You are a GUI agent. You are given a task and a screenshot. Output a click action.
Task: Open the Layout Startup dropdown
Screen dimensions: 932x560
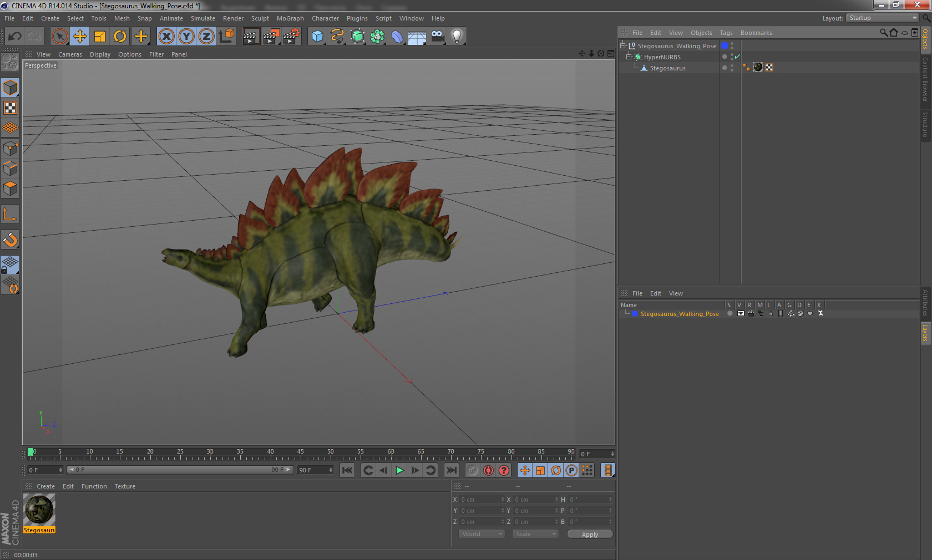pyautogui.click(x=882, y=18)
